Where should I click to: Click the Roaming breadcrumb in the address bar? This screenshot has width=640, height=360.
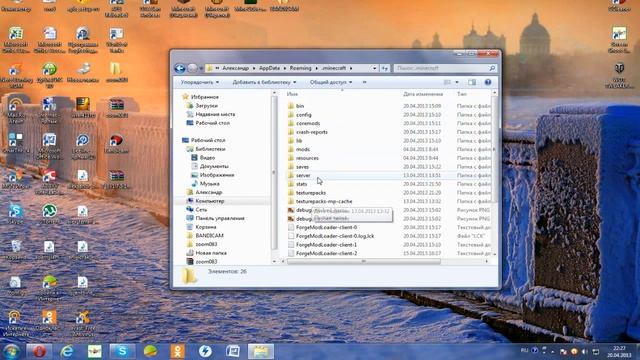[300, 68]
